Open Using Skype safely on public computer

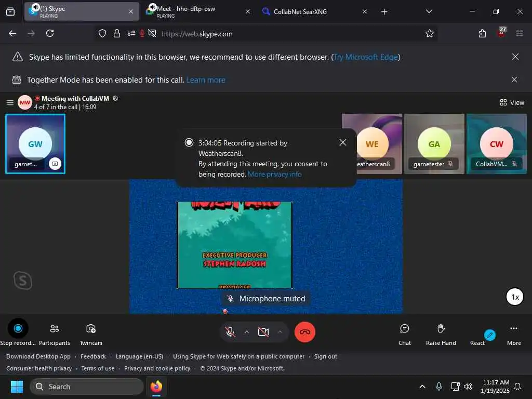point(239,356)
